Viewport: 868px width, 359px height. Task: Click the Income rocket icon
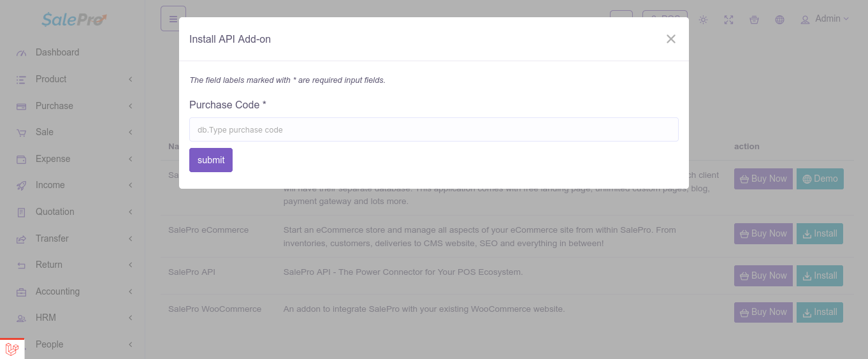[22, 186]
